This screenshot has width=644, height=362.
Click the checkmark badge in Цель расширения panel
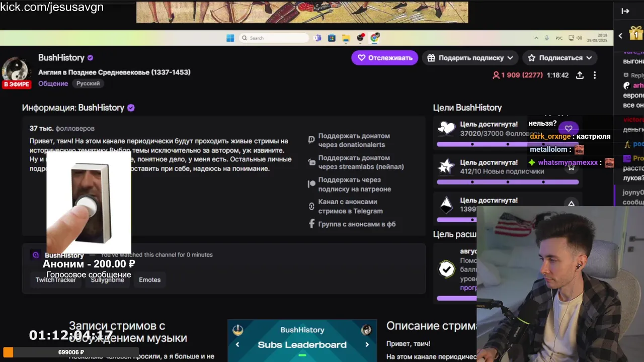(x=446, y=269)
